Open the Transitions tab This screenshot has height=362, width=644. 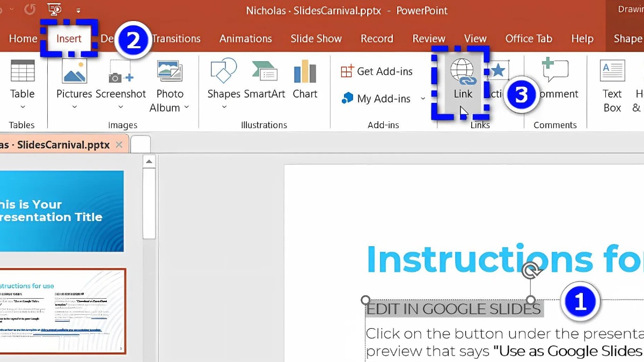[177, 39]
